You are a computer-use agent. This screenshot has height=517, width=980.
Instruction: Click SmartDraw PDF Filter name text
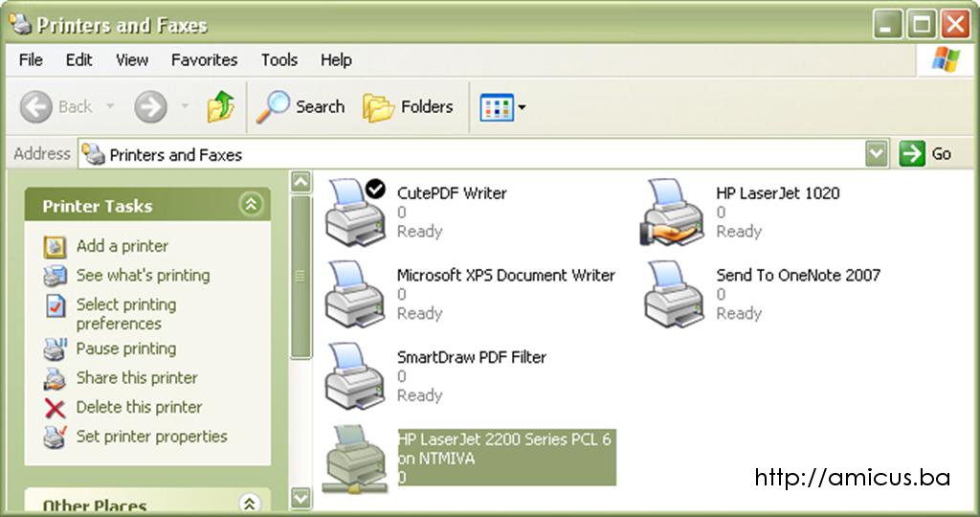pos(472,357)
